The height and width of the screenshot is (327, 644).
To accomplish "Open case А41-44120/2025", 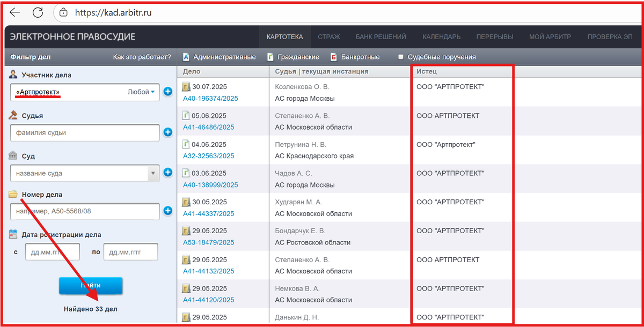I will coord(209,300).
